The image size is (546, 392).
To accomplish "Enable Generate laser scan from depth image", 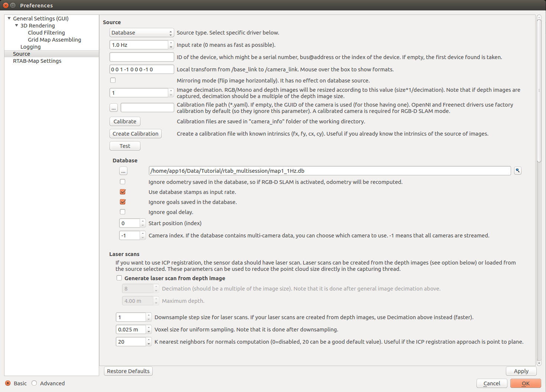I will [x=119, y=278].
